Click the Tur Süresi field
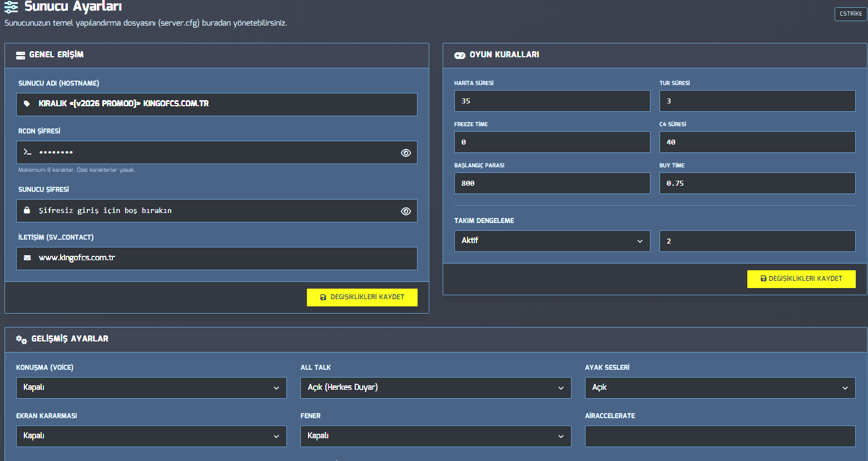The width and height of the screenshot is (868, 461). pyautogui.click(x=757, y=101)
